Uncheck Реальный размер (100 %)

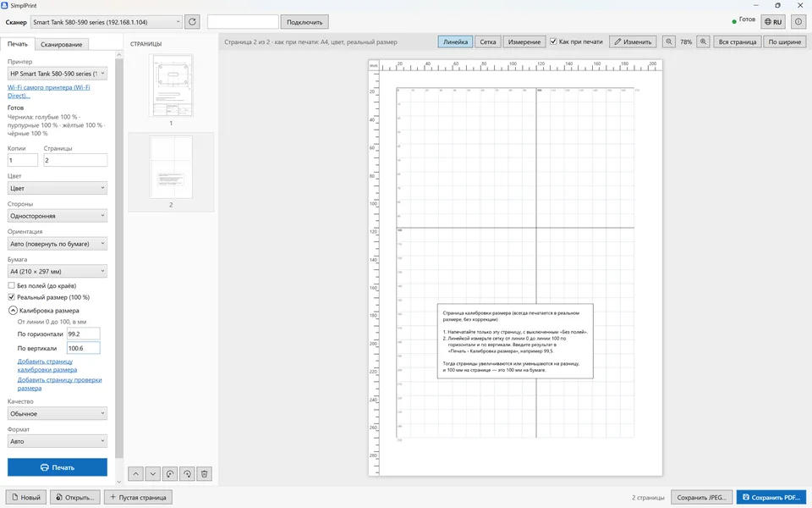coord(11,297)
